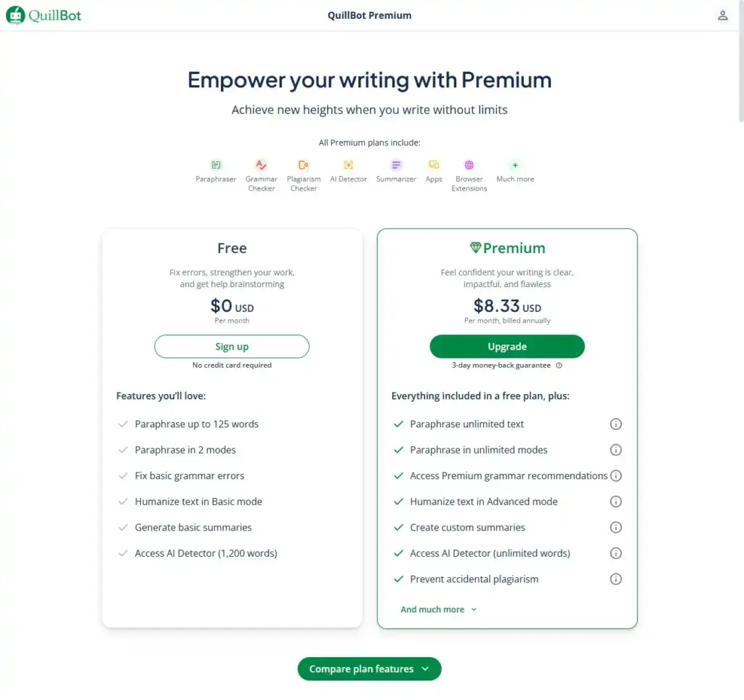
Task: Click the page vertical scrollbar
Action: point(741,62)
